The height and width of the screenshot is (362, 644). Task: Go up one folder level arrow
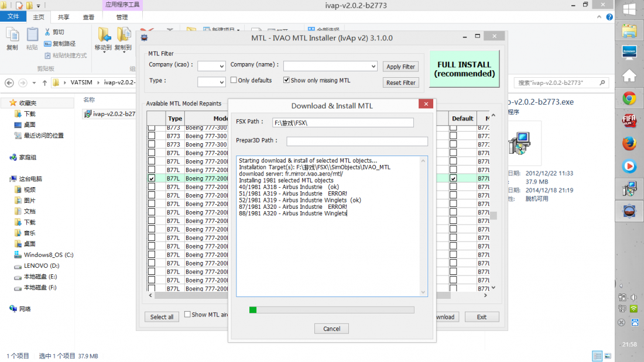coord(44,83)
